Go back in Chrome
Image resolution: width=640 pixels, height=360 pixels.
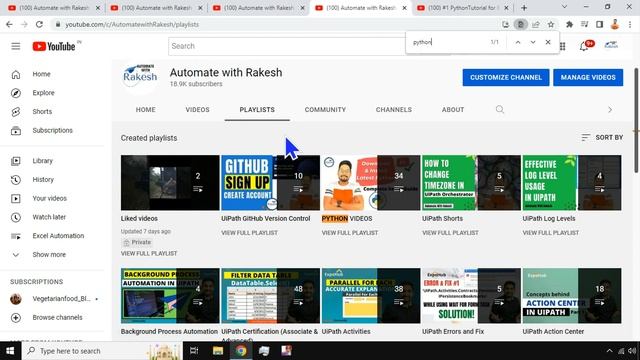click(9, 24)
